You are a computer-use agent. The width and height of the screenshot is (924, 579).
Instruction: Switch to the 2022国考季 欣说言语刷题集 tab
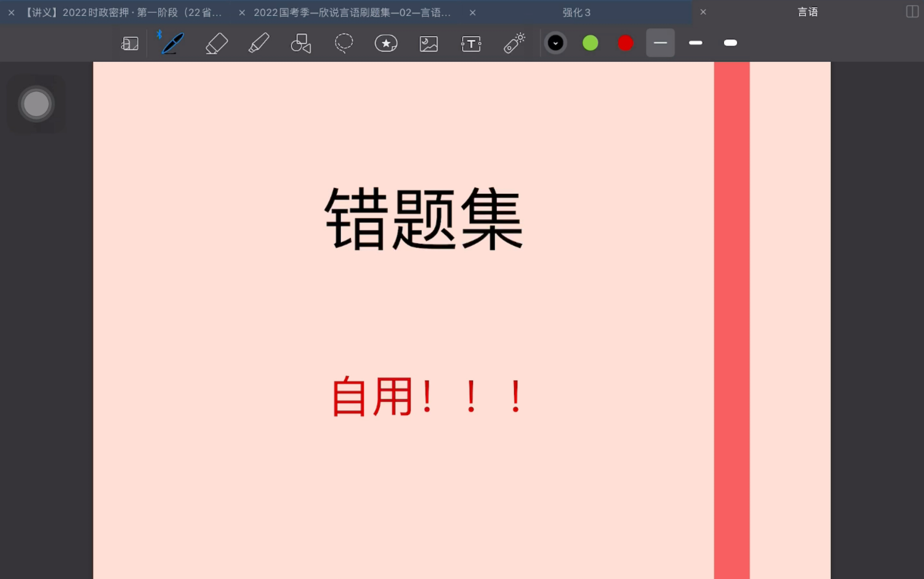pos(352,12)
